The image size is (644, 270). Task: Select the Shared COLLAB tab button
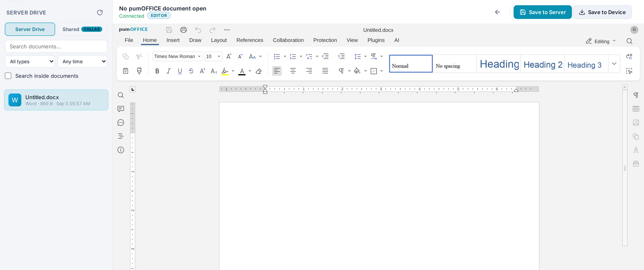(82, 29)
